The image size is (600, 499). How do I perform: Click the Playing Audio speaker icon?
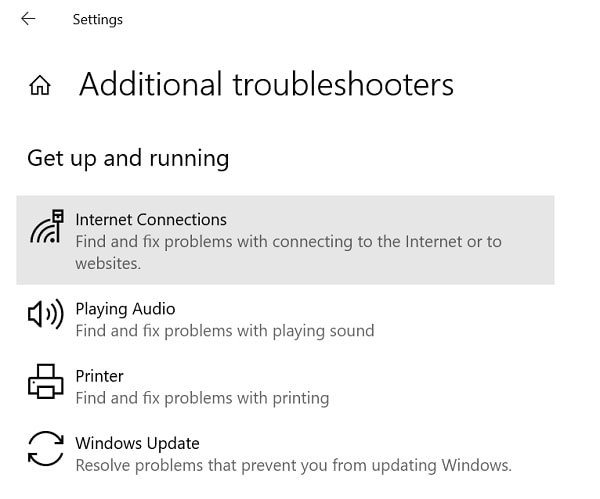pos(46,315)
